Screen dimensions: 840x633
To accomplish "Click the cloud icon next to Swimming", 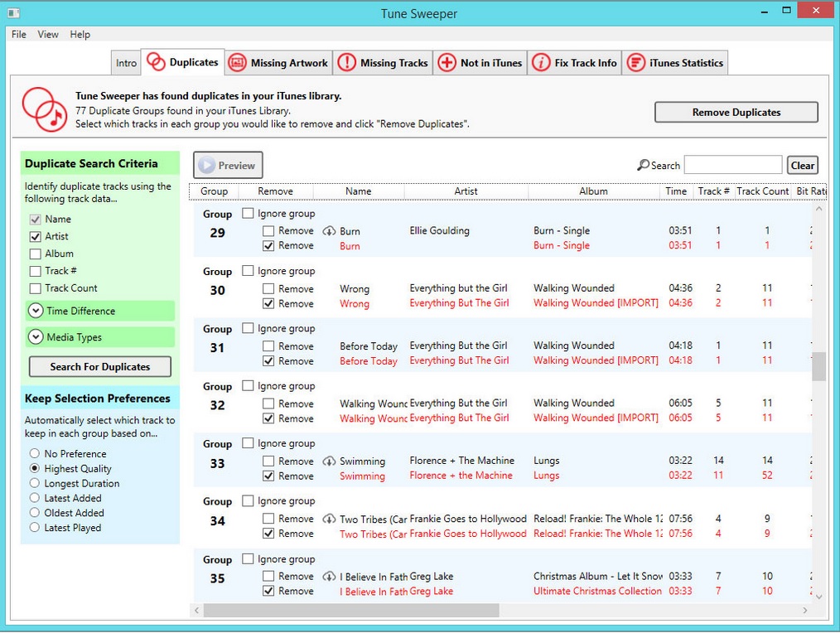I will (x=329, y=461).
